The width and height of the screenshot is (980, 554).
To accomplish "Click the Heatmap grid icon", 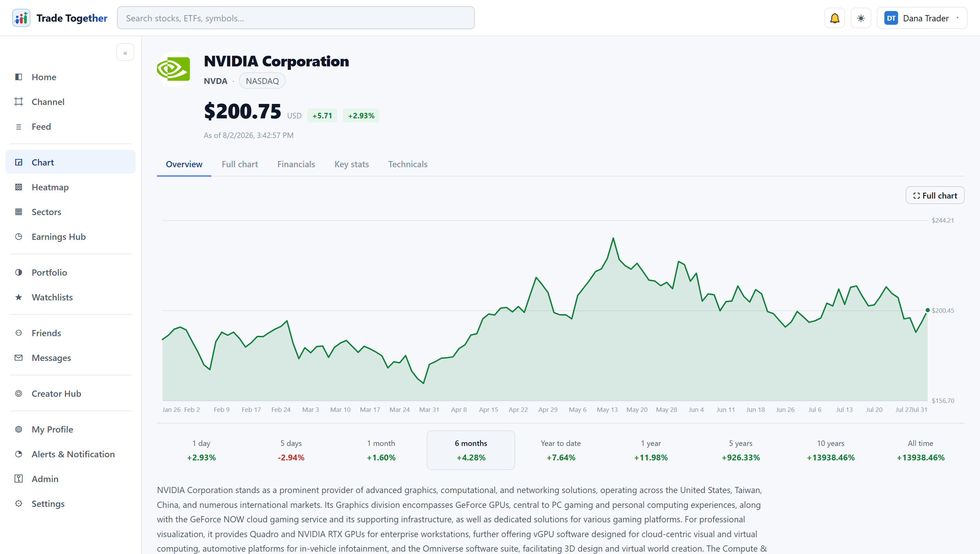I will (19, 187).
